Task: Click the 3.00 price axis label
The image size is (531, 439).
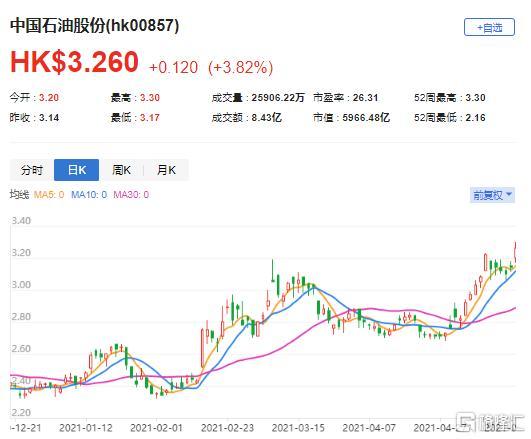Action: click(21, 285)
